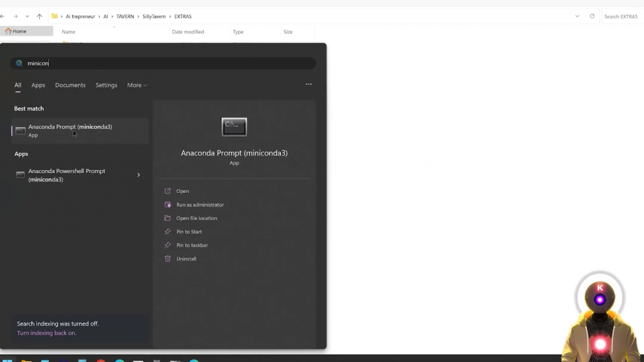Choose Run as administrator
The image size is (644, 362).
click(200, 204)
